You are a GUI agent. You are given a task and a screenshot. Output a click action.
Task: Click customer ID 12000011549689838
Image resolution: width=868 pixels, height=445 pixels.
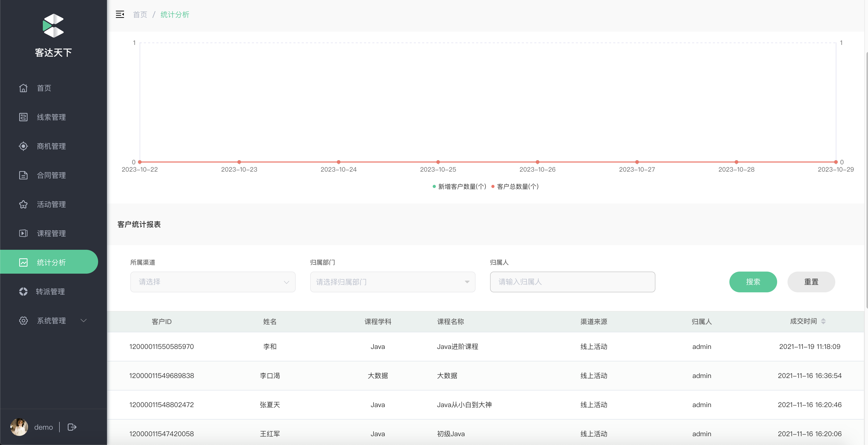[161, 376]
